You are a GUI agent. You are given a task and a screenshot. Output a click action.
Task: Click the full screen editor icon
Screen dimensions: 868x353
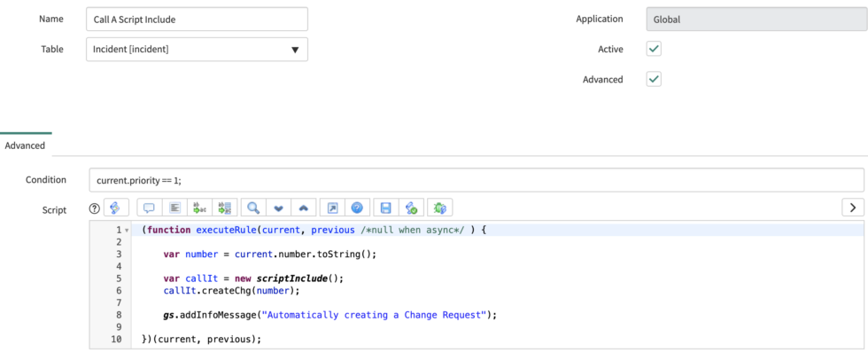(x=332, y=208)
